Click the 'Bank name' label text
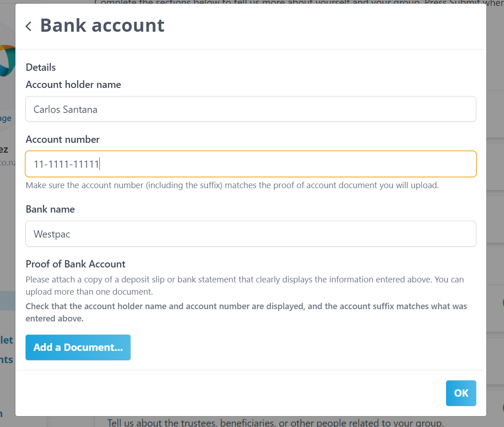The width and height of the screenshot is (504, 427). [x=50, y=209]
